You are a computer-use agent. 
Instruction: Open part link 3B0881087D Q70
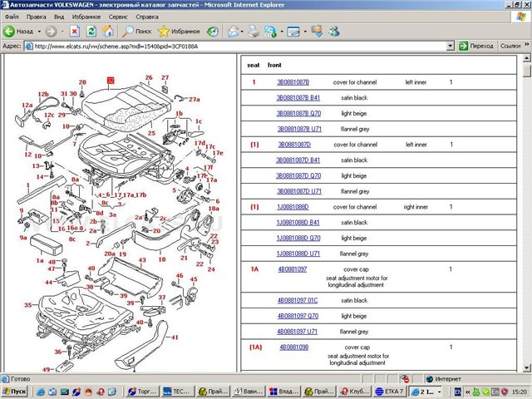point(298,175)
